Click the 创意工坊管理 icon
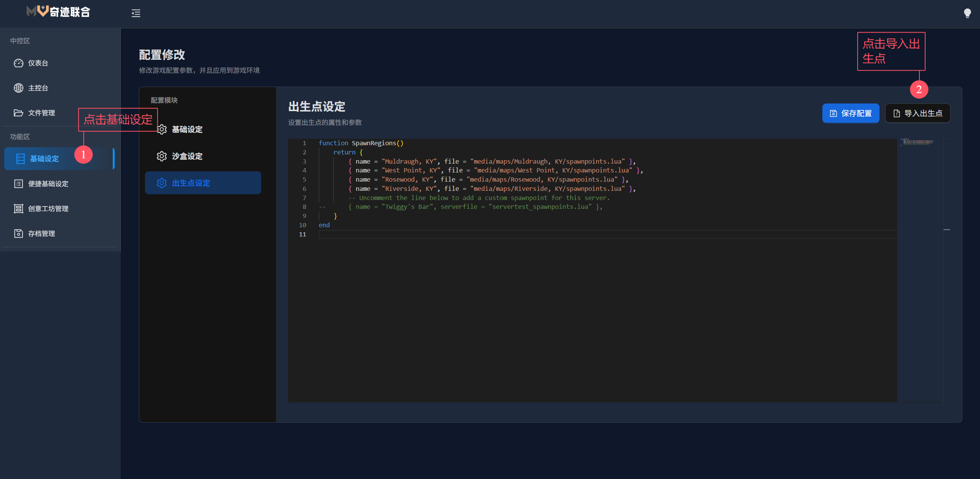The height and width of the screenshot is (479, 980). pos(18,209)
